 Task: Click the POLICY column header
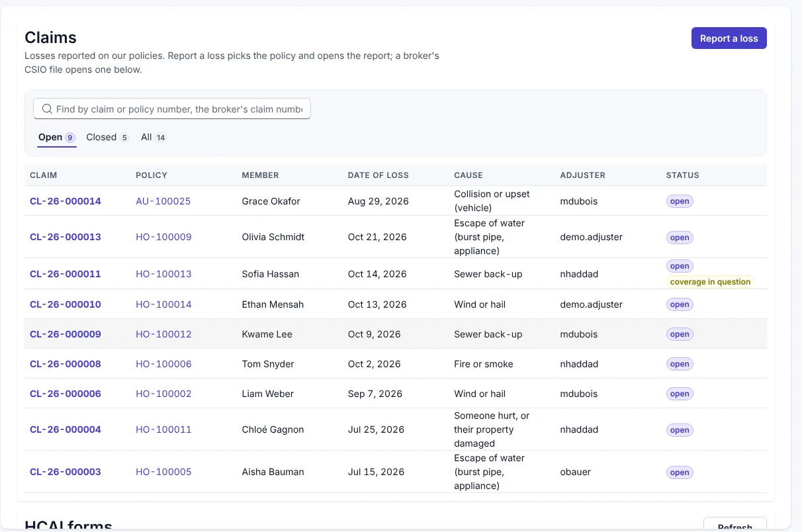(152, 175)
